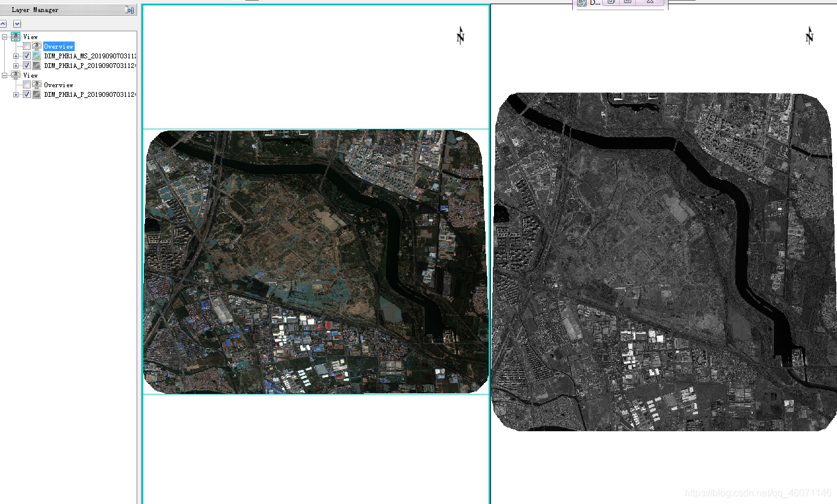Click the grayscale panchromatic image in right view

[x=664, y=262]
